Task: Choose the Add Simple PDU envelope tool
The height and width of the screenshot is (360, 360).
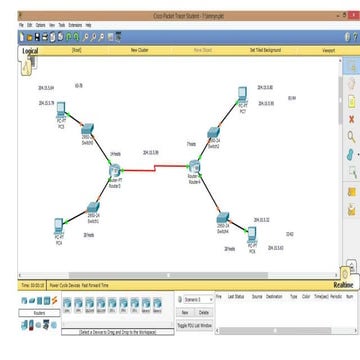Action: point(351,192)
